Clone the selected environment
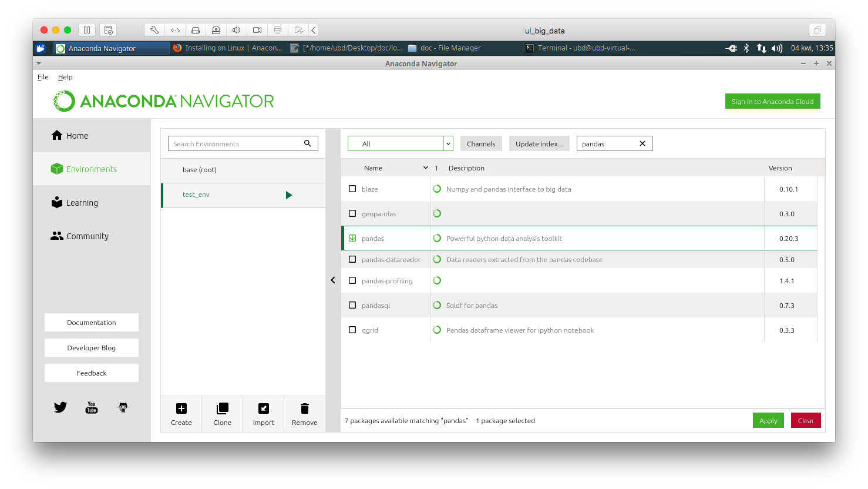This screenshot has width=868, height=489. [223, 414]
